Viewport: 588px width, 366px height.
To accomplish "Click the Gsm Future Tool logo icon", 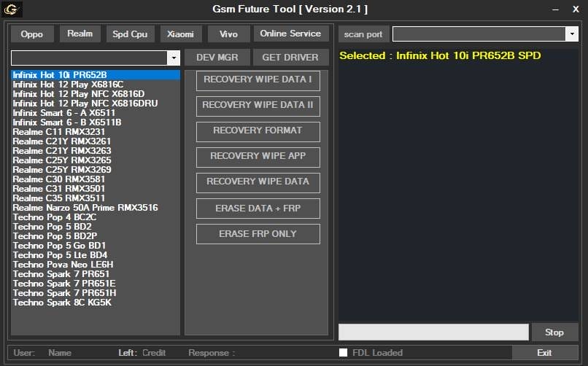I will [11, 9].
